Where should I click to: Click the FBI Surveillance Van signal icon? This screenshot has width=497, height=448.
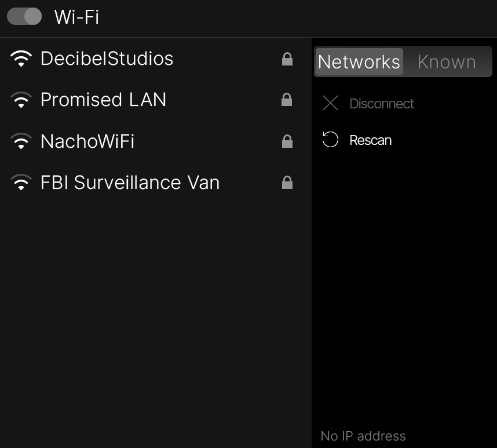click(21, 183)
